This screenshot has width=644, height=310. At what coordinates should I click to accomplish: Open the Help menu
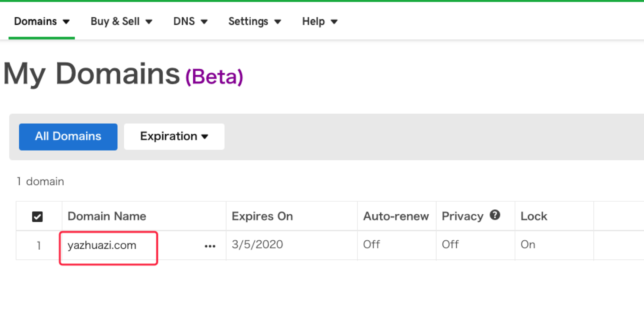320,22
